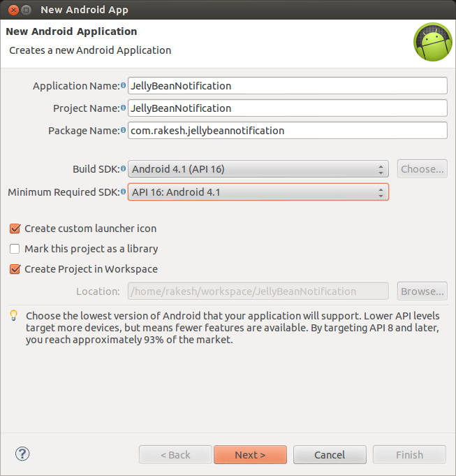Click info icon beside Build SDK label

pos(123,168)
